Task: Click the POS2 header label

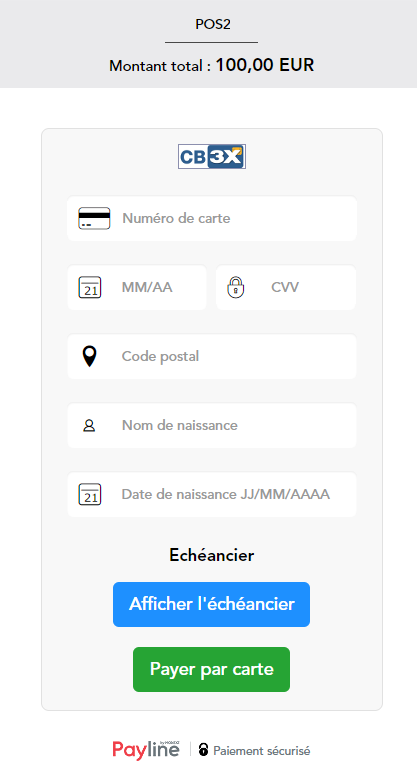Action: pyautogui.click(x=213, y=24)
